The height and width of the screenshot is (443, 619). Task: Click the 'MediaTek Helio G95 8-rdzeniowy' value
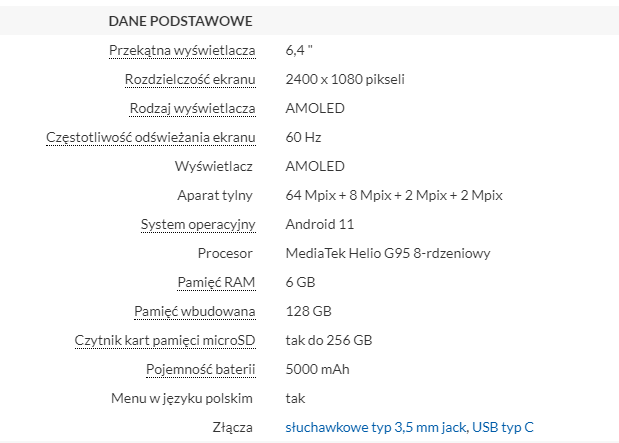[388, 253]
